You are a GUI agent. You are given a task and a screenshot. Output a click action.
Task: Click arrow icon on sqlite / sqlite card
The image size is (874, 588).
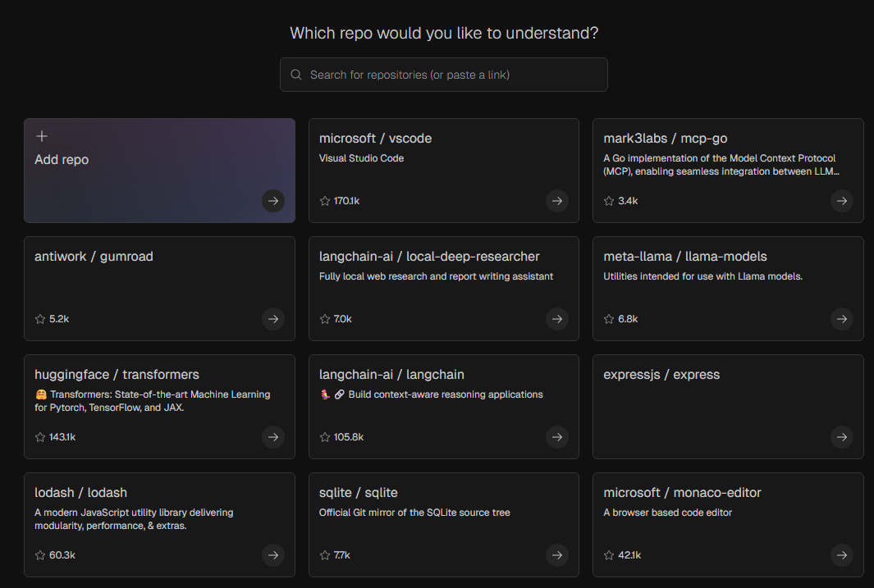coord(557,555)
